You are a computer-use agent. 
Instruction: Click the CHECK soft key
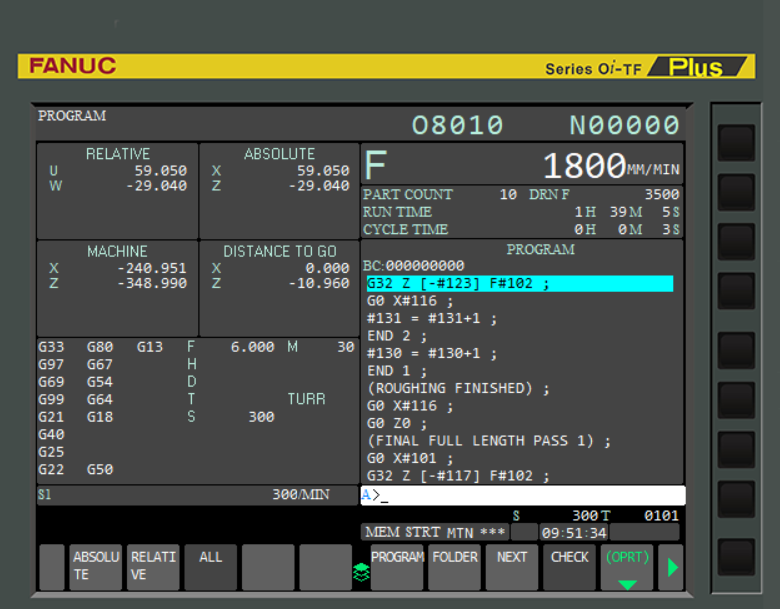click(x=570, y=567)
